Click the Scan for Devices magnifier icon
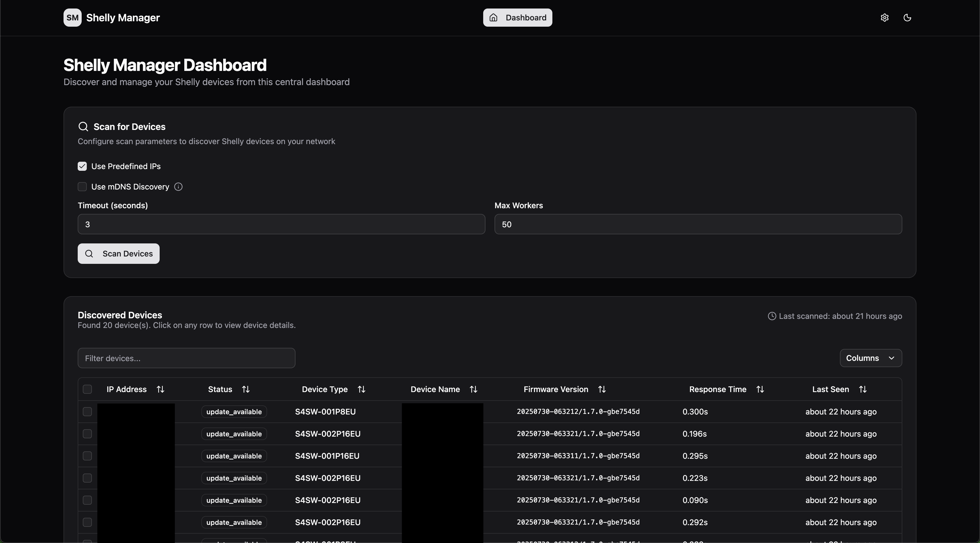 pos(83,127)
